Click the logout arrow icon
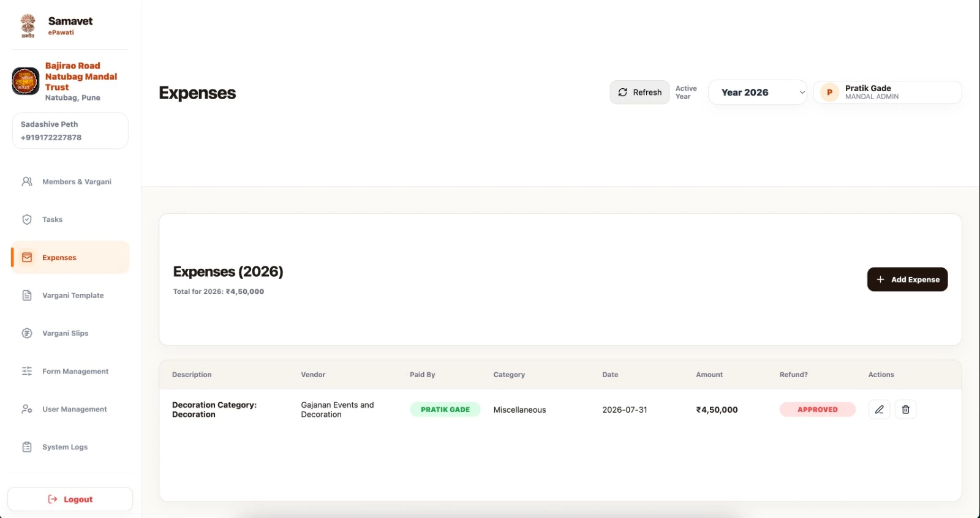This screenshot has height=518, width=980. point(53,500)
